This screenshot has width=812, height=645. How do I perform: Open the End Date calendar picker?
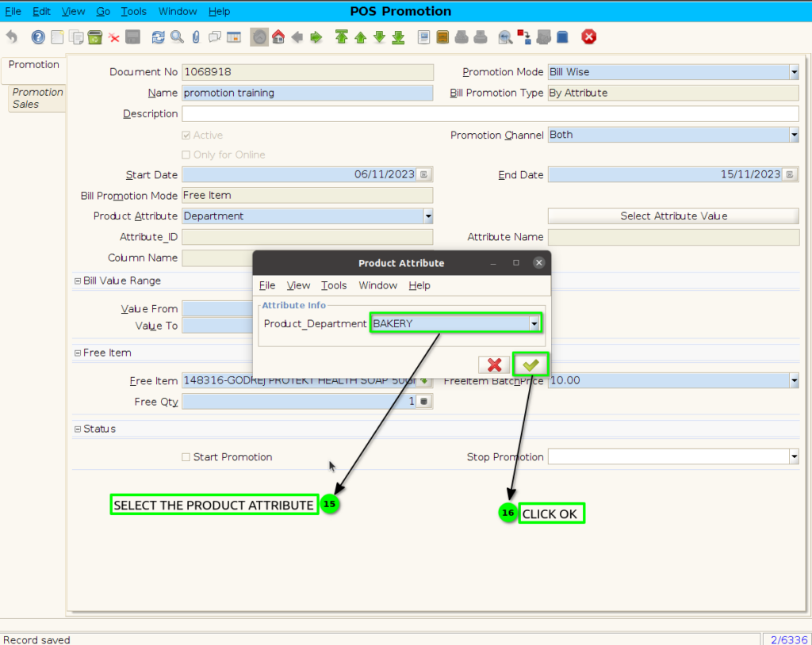tap(790, 175)
